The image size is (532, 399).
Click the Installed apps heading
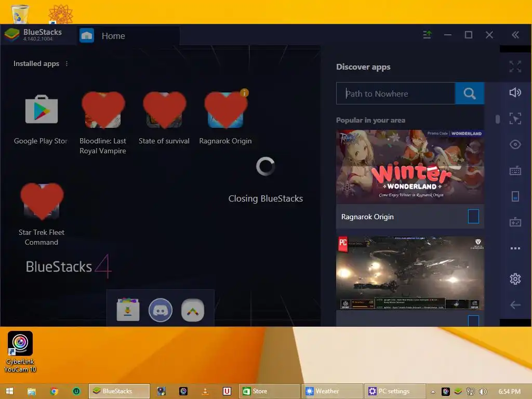click(36, 63)
